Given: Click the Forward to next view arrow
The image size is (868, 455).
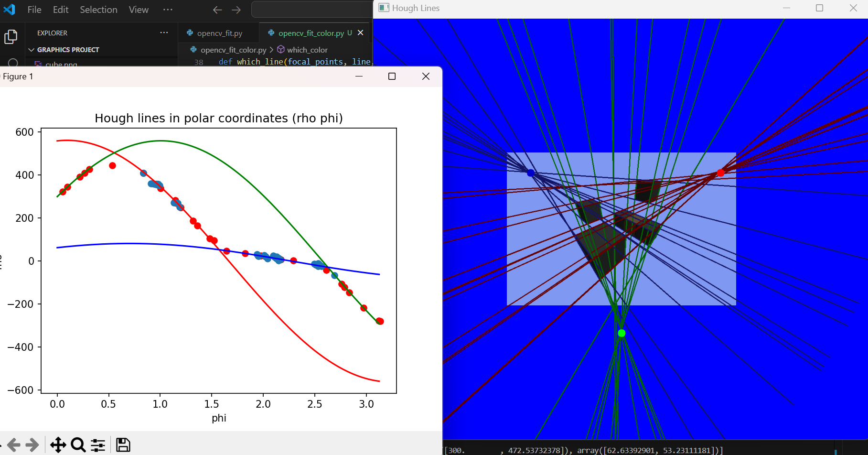Looking at the screenshot, I should point(32,445).
